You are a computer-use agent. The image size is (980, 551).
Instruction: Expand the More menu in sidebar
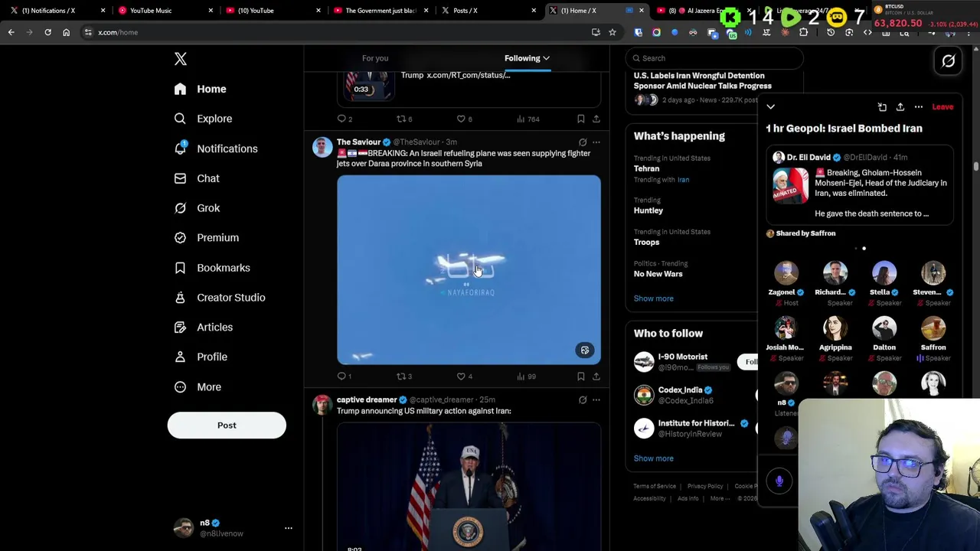click(x=197, y=387)
